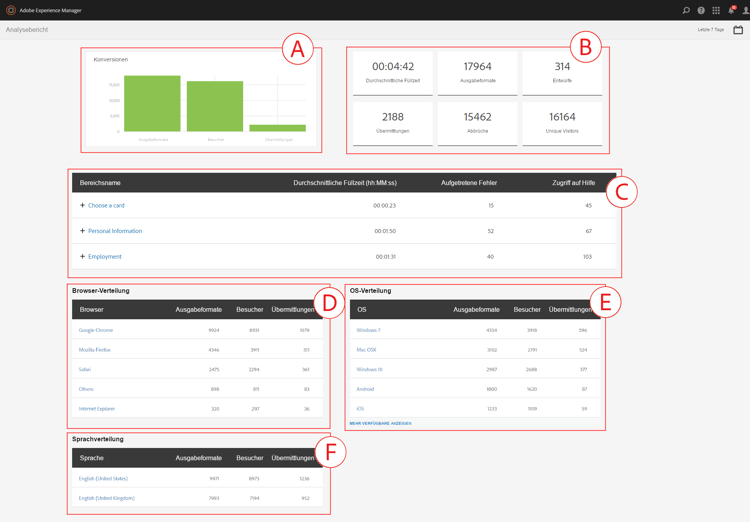Open the Google Chrome browser link

point(96,330)
